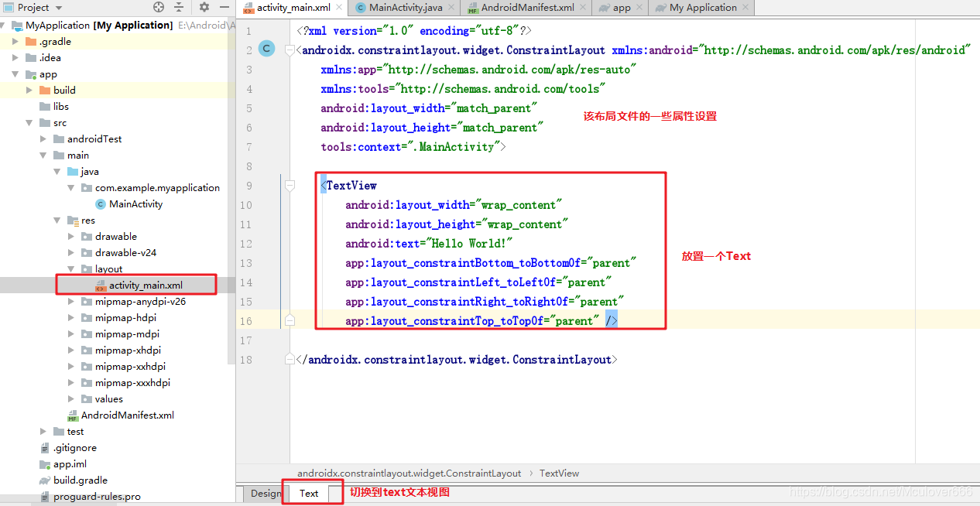The image size is (980, 506).
Task: Expand the .gradle folder
Action: (x=16, y=42)
